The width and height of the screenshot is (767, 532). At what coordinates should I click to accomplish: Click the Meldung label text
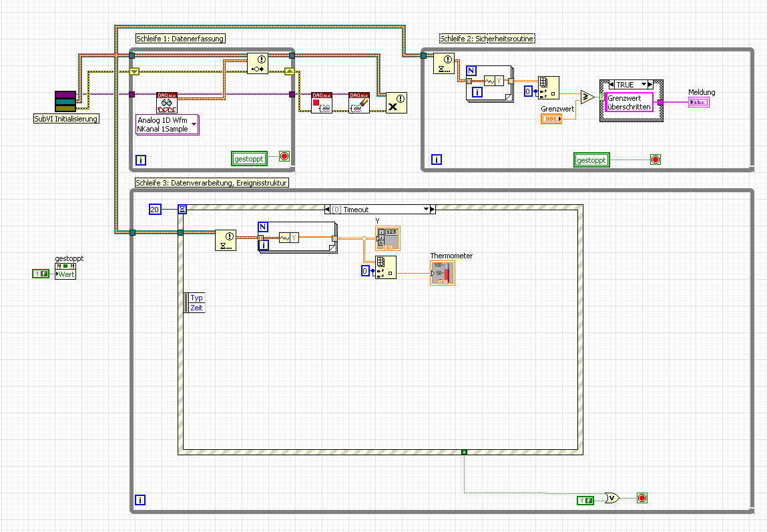702,92
